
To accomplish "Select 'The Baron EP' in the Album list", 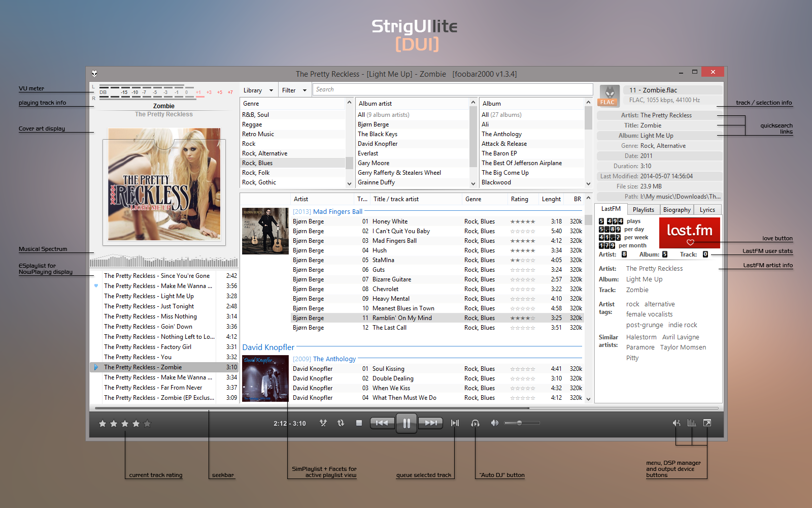I will [x=532, y=153].
